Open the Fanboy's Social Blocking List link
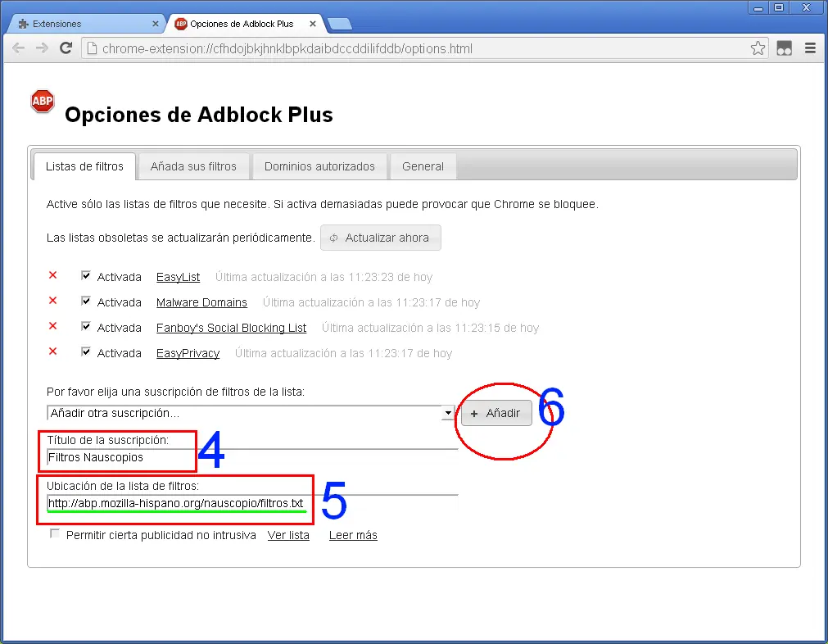Screen dimensions: 828x644 (x=231, y=328)
